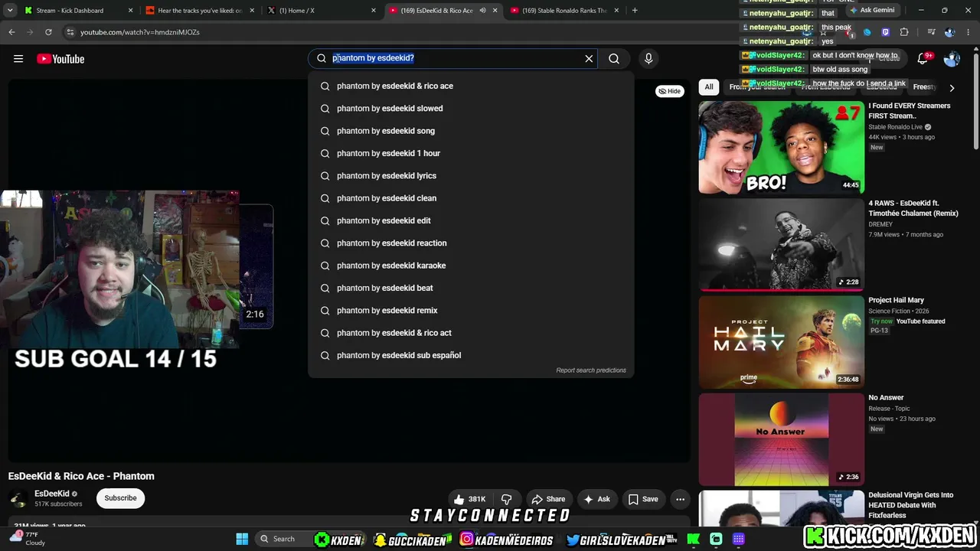Save the video to a playlist

(643, 500)
